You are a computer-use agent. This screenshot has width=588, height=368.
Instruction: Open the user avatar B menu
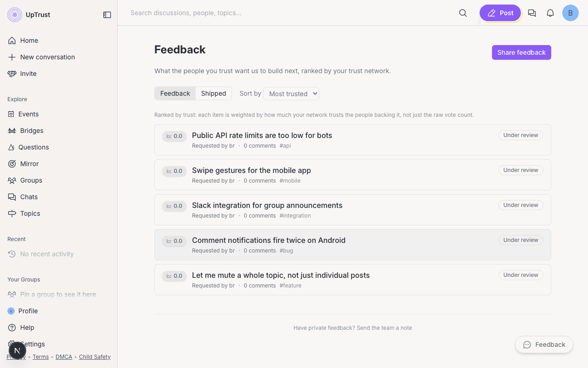click(x=571, y=13)
